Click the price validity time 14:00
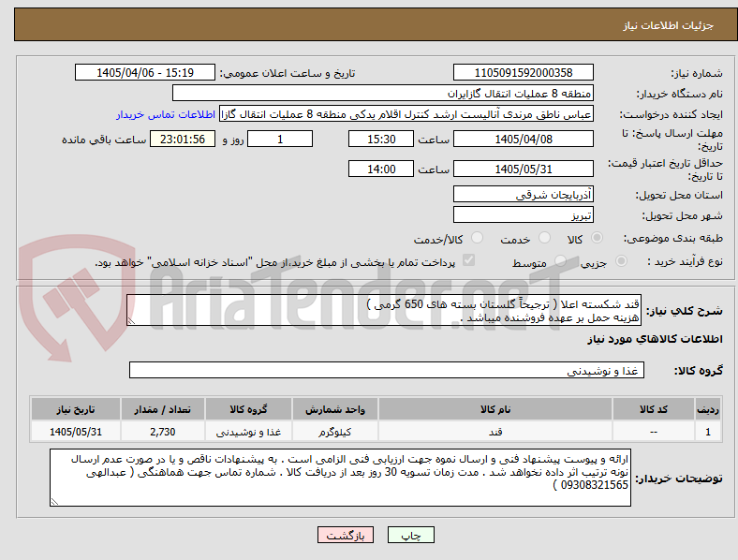The height and width of the screenshot is (560, 738). tap(381, 169)
